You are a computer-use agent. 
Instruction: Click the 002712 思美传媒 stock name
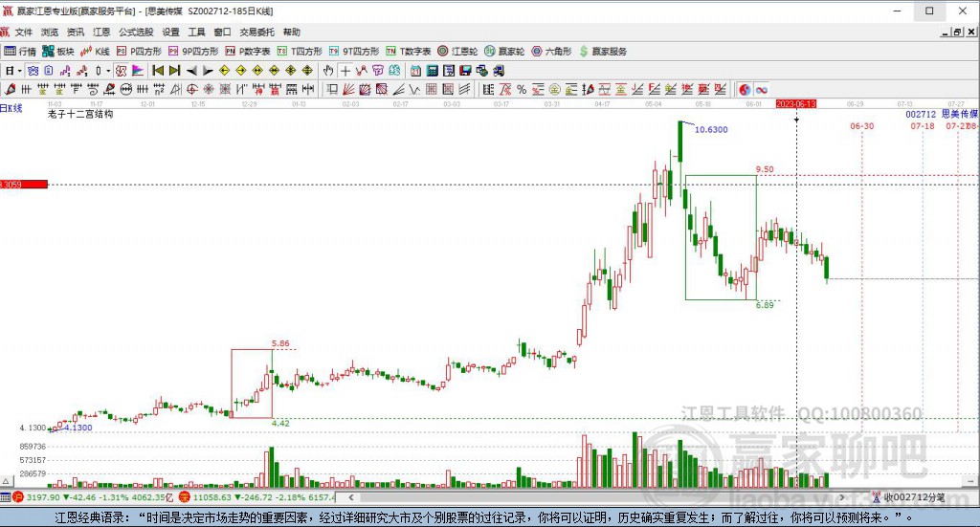point(942,114)
